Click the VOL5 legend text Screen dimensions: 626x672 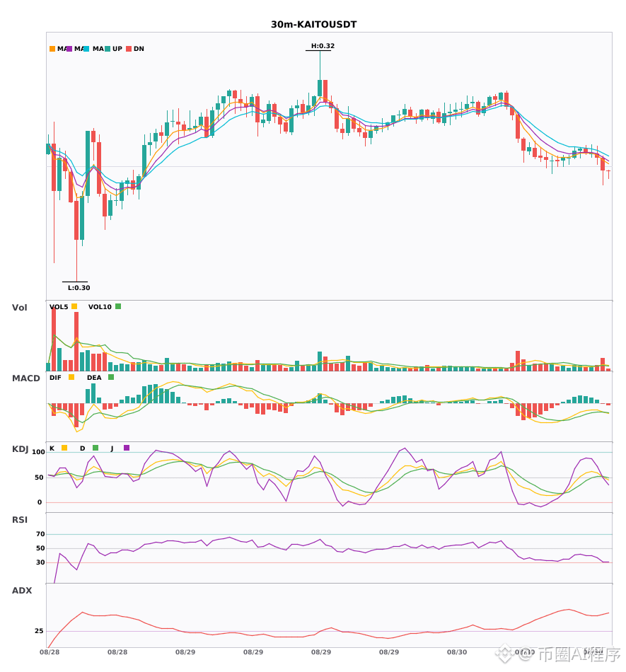click(x=59, y=307)
